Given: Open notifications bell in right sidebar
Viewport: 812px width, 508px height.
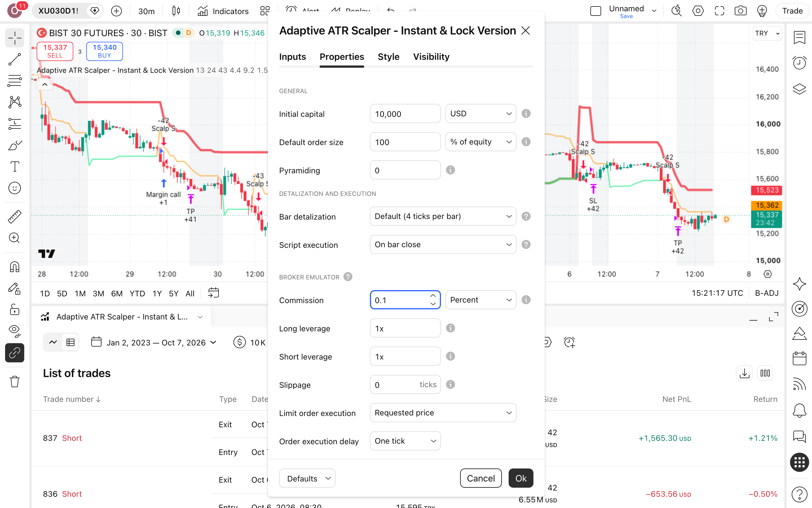Looking at the screenshot, I should (800, 411).
